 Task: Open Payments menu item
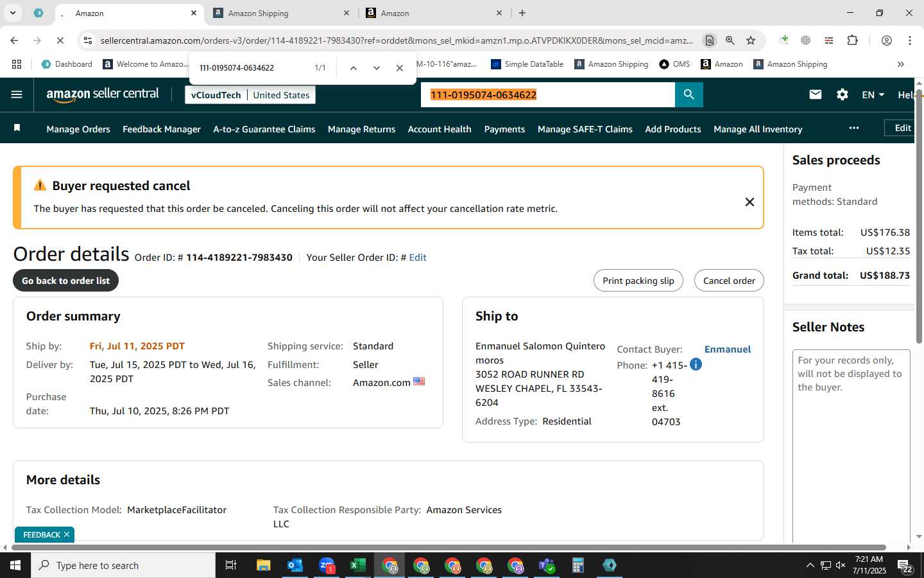coord(504,129)
